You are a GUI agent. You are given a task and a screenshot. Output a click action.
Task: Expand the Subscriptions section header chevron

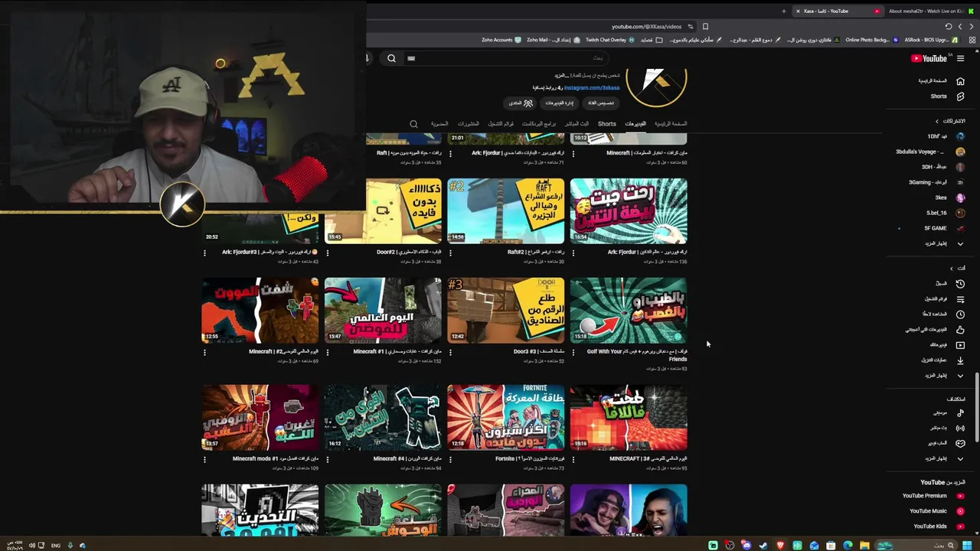pyautogui.click(x=936, y=121)
